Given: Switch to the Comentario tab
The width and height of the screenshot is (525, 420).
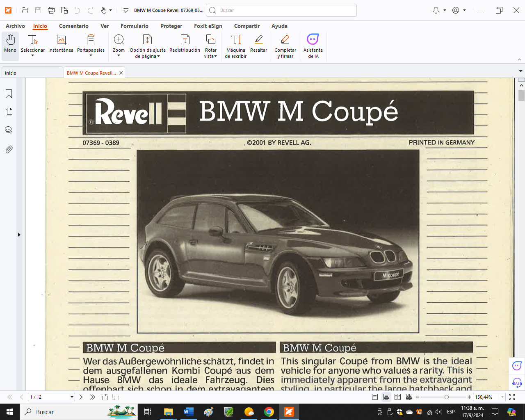Looking at the screenshot, I should coord(74,26).
